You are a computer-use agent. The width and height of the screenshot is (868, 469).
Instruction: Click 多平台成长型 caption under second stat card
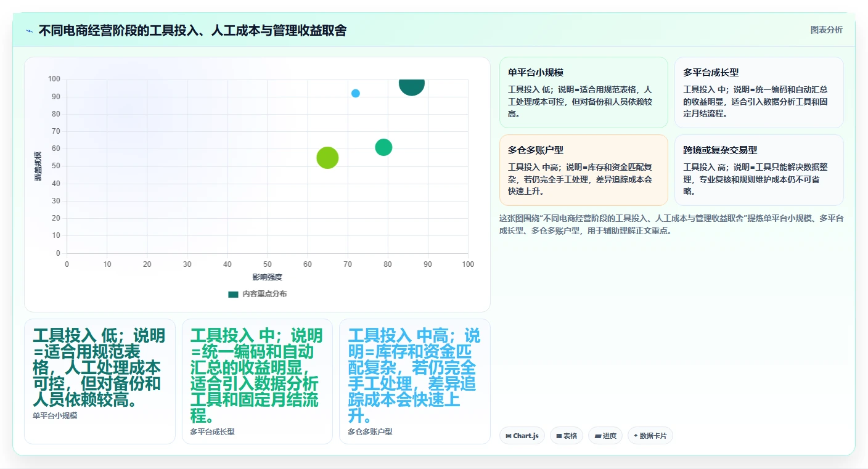click(213, 432)
